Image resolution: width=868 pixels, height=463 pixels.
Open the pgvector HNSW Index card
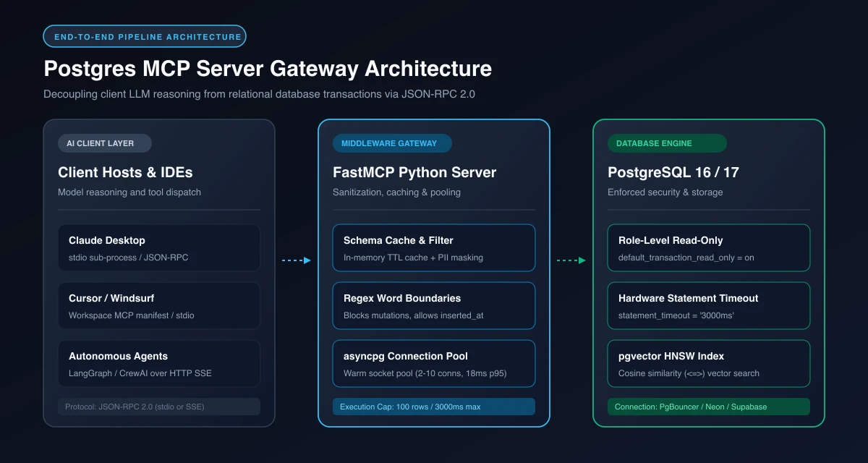tap(709, 363)
